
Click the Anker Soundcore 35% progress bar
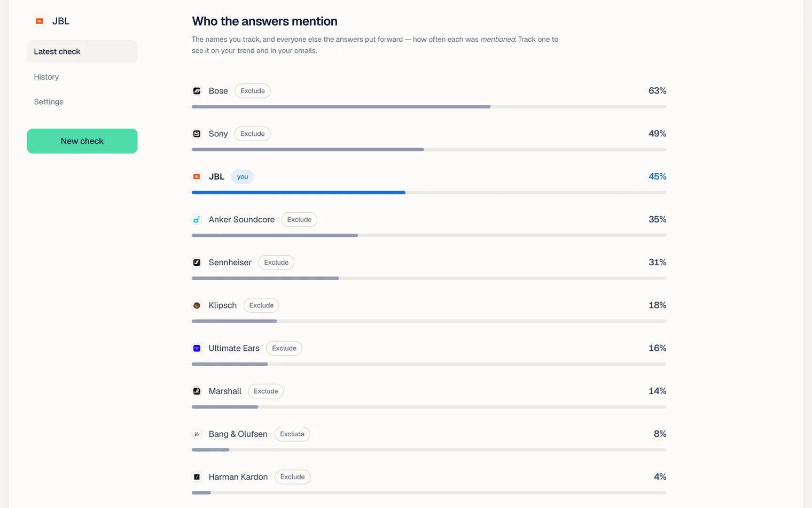pyautogui.click(x=429, y=235)
